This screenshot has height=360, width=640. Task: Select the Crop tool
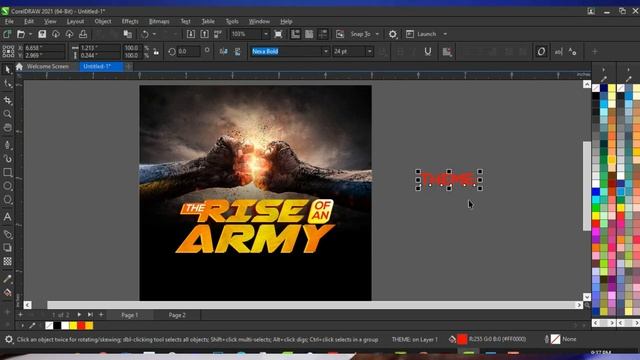[7, 100]
